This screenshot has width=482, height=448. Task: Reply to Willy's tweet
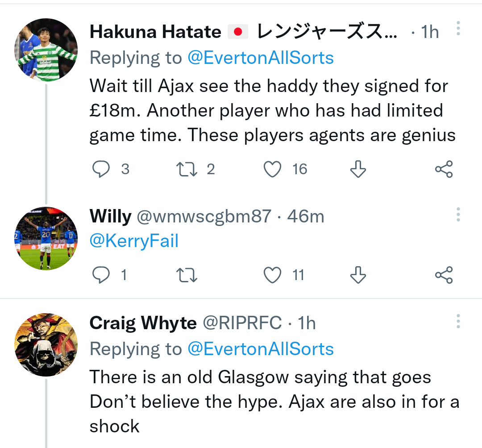click(101, 275)
